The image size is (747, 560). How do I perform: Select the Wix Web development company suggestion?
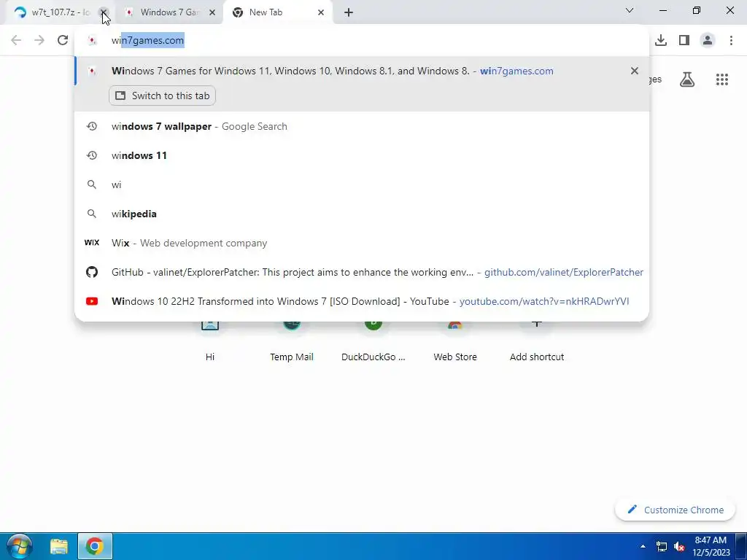point(362,243)
